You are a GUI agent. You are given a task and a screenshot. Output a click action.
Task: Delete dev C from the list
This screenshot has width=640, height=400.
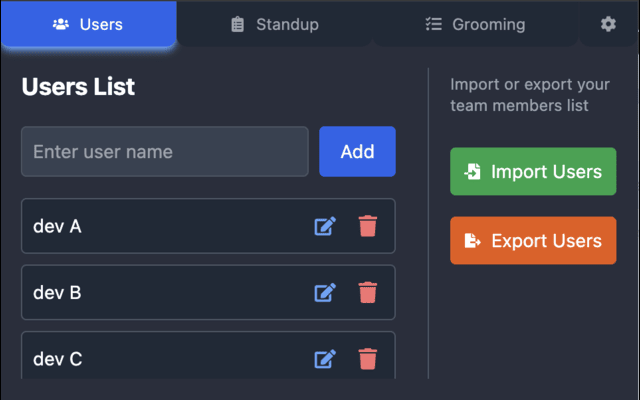[368, 358]
